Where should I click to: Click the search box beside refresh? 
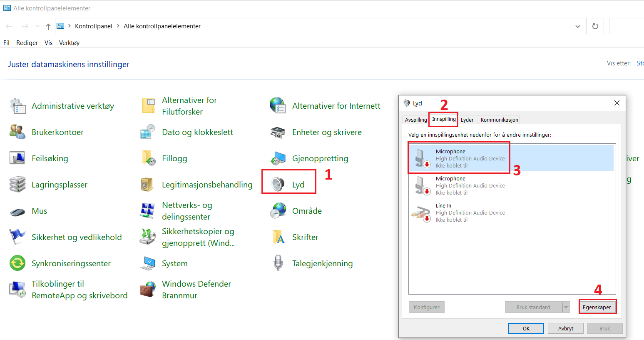pos(627,26)
